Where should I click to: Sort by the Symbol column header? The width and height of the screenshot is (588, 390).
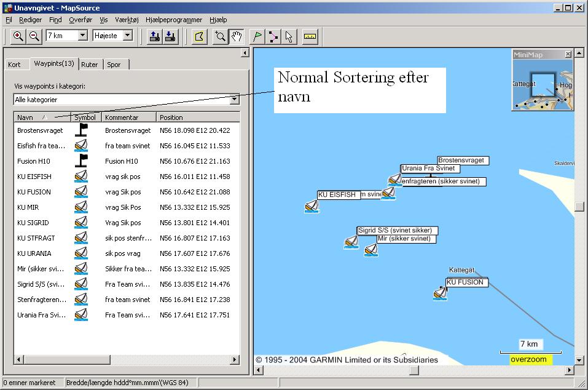pyautogui.click(x=86, y=117)
